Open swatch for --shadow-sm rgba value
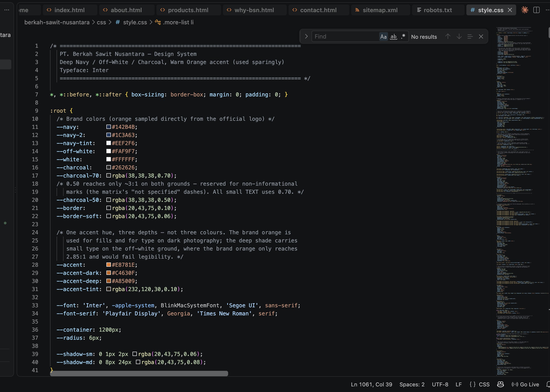The width and height of the screenshot is (550, 392). (x=135, y=354)
